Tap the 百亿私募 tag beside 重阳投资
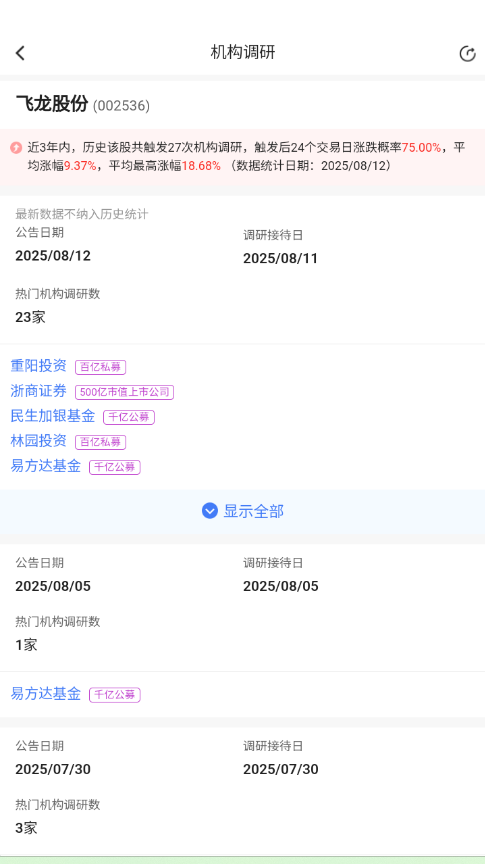The image size is (485, 864). coord(100,367)
